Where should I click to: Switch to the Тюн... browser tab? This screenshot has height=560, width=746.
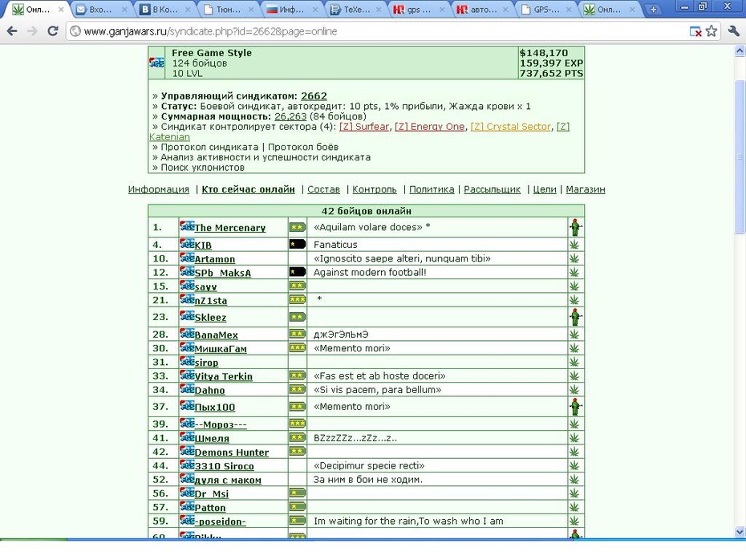[228, 9]
